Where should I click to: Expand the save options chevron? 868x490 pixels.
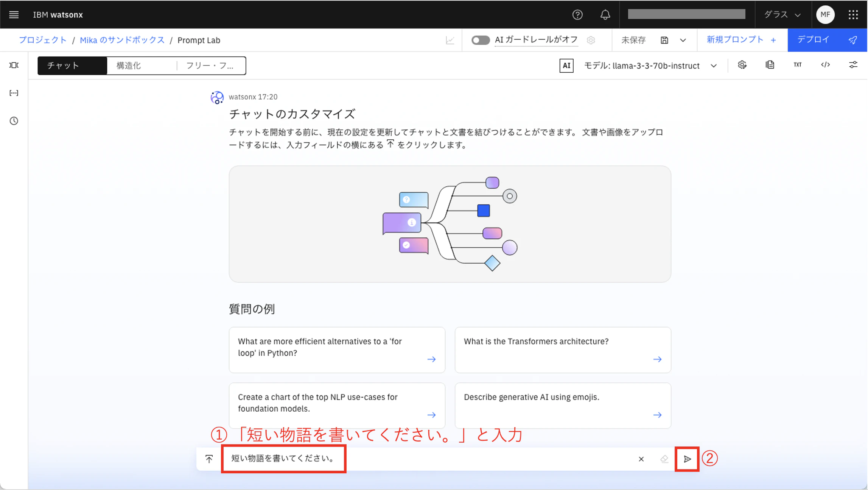click(x=683, y=40)
